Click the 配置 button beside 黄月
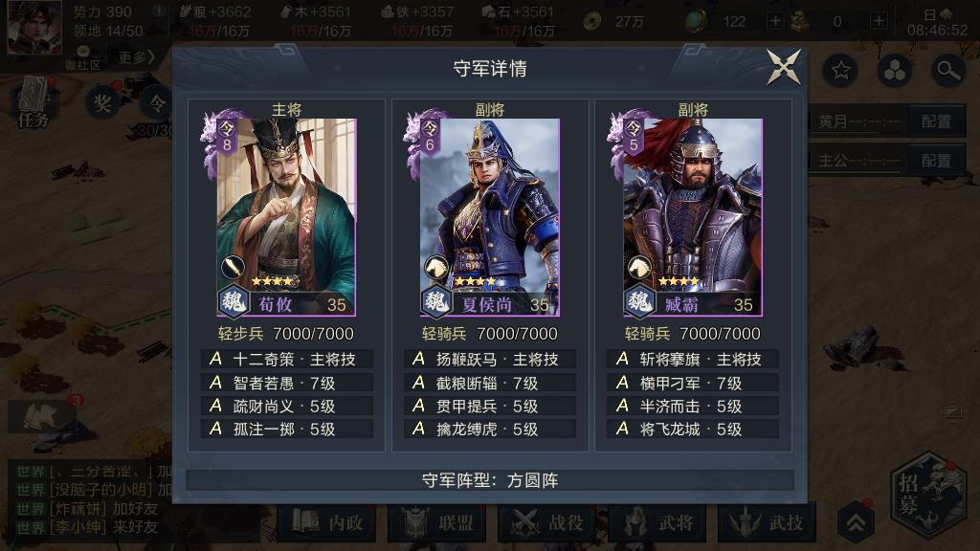Image resolution: width=980 pixels, height=551 pixels. 936,121
